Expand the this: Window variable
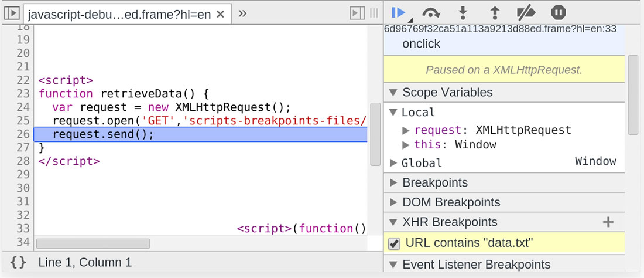The height and width of the screenshot is (278, 644). pos(406,145)
